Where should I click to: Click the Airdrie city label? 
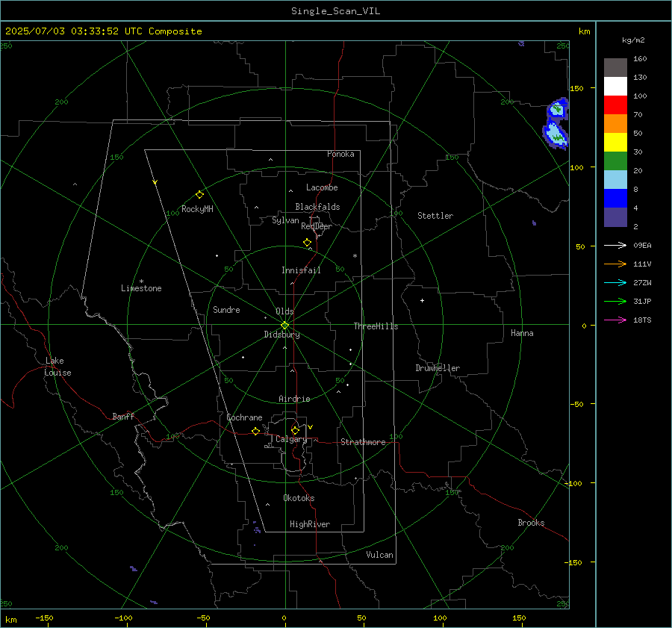point(294,399)
